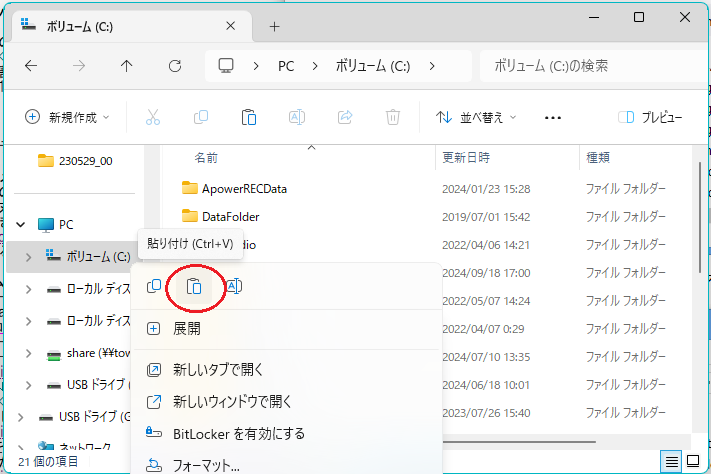Image resolution: width=711 pixels, height=474 pixels.
Task: Click the horizontal scrollbar of the file list
Action: click(519, 441)
